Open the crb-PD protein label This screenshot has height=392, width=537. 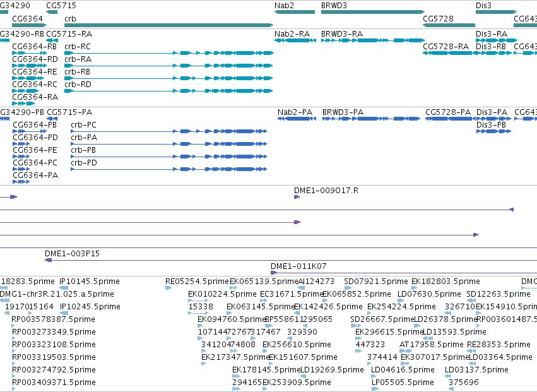pyautogui.click(x=84, y=162)
